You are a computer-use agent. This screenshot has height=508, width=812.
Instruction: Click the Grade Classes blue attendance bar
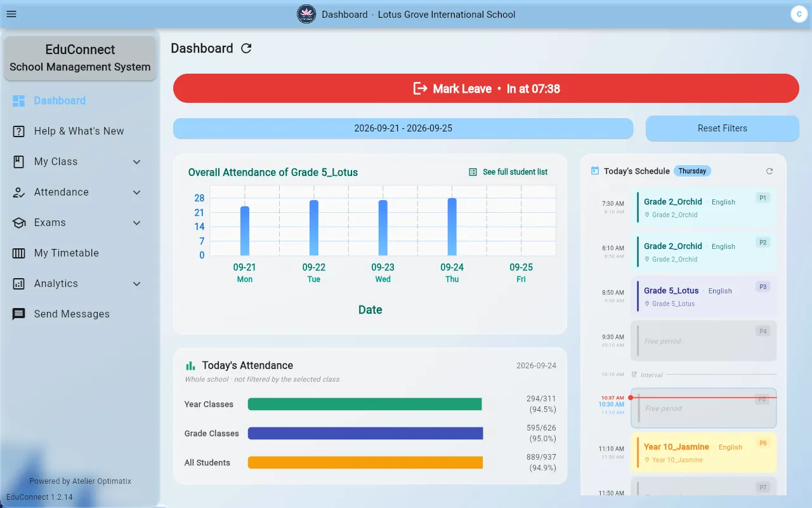(x=365, y=434)
